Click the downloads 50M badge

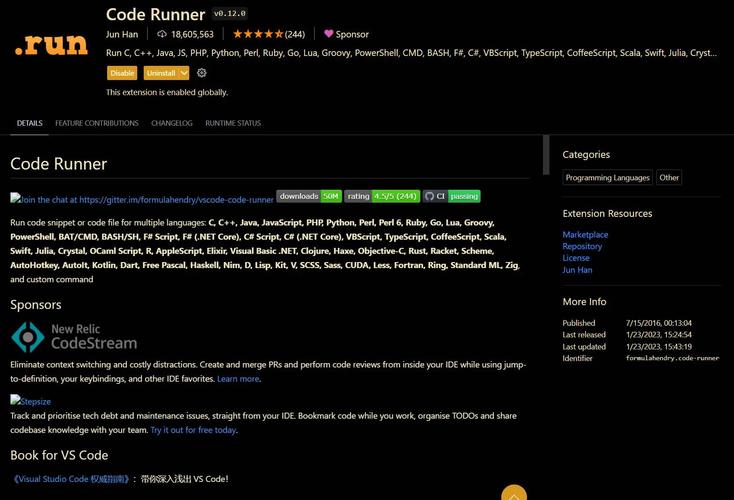click(309, 196)
